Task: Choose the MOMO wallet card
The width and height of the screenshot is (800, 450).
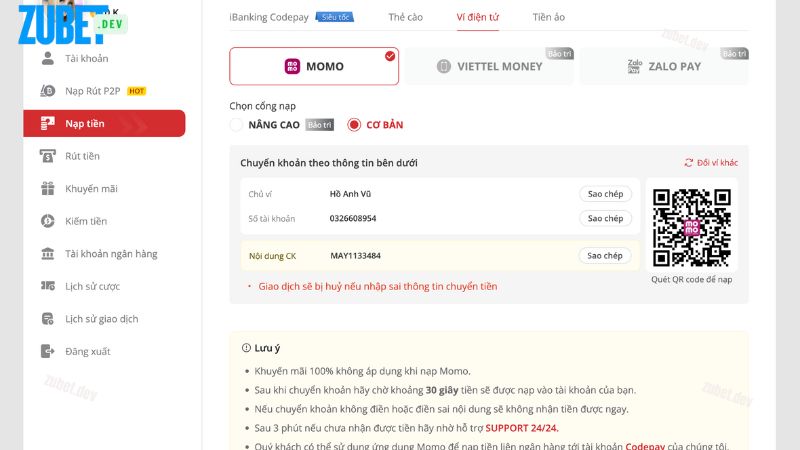Action: pyautogui.click(x=314, y=66)
